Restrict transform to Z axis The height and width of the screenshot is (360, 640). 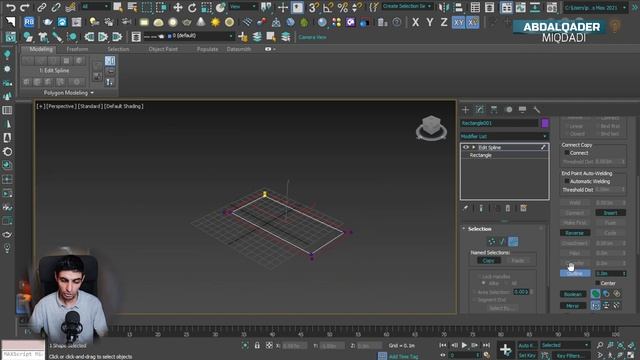tap(444, 22)
